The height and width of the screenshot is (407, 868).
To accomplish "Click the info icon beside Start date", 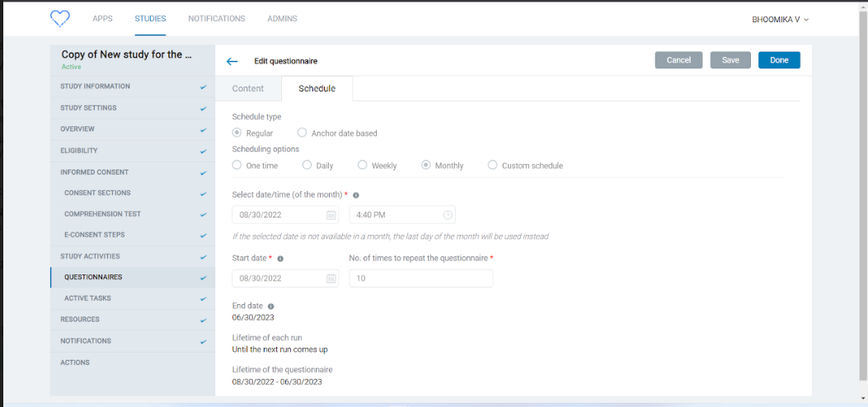I will 280,258.
